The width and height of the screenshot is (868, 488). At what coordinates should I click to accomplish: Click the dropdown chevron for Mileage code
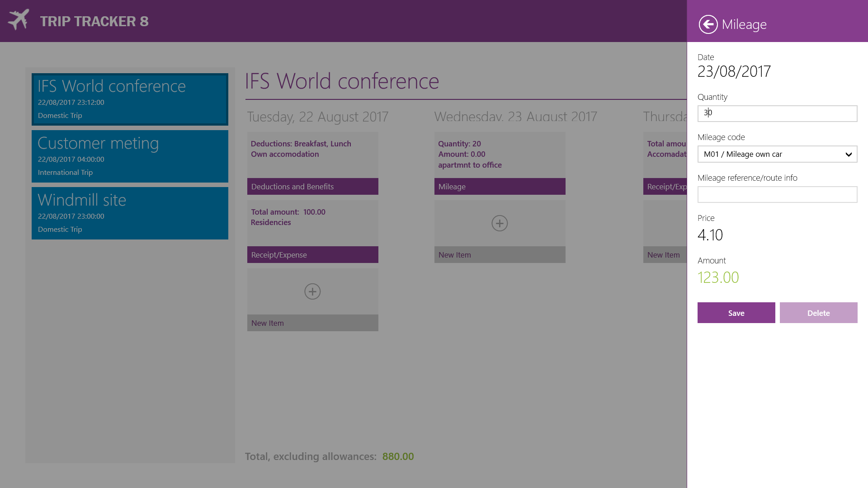point(848,155)
